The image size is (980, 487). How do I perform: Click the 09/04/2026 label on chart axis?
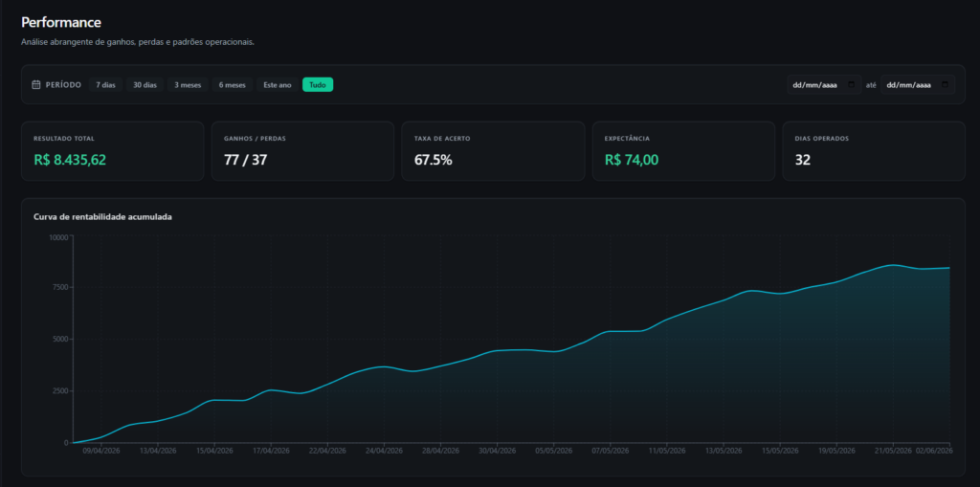click(x=101, y=450)
